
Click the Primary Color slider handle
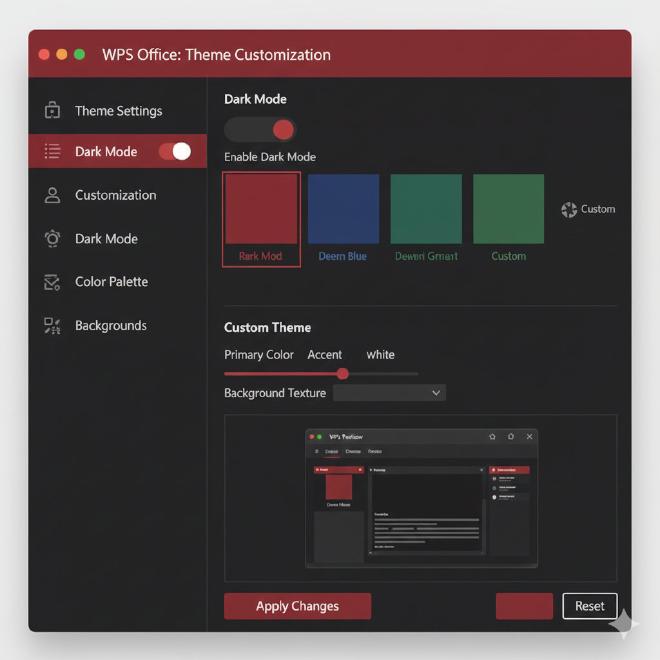pos(343,373)
